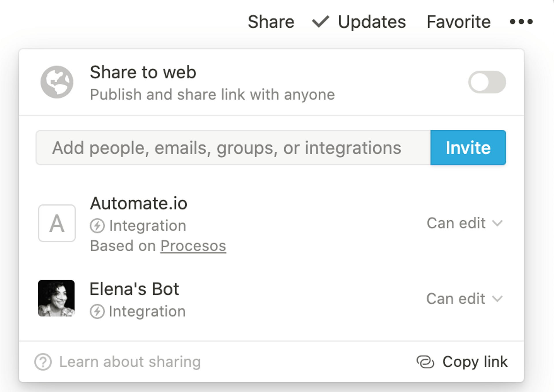Click the lightning bolt icon under Elena's Bot
The height and width of the screenshot is (392, 554).
tap(97, 312)
